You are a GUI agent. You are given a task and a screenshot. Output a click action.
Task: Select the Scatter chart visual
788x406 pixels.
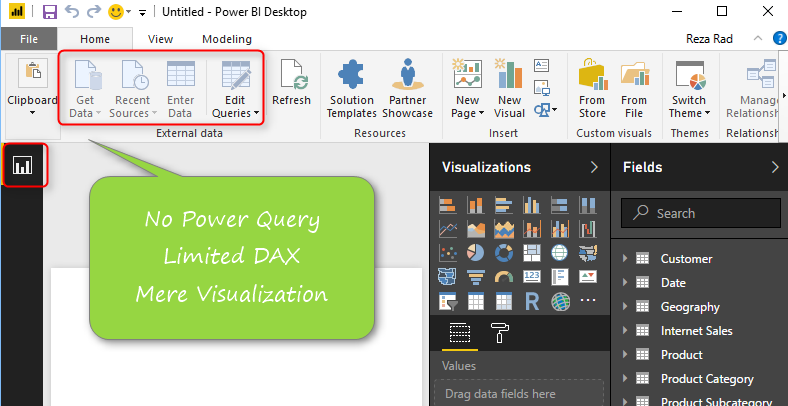point(448,253)
